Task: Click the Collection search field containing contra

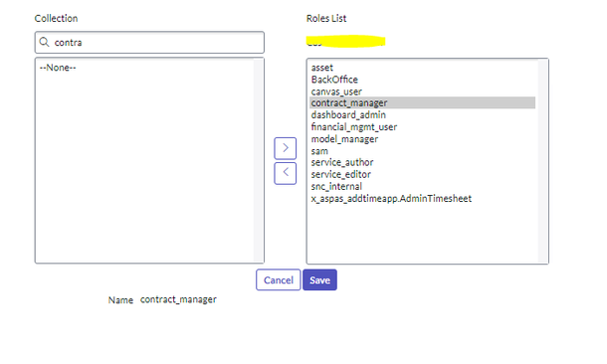Action: pos(149,42)
